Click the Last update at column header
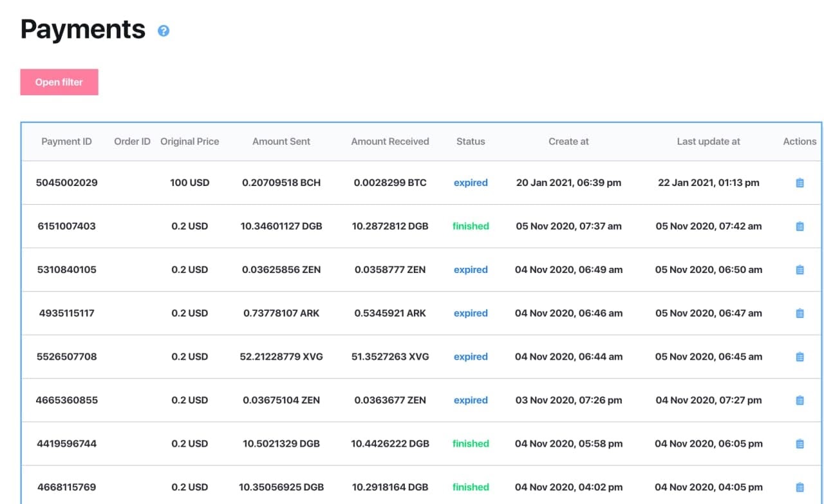The image size is (824, 504). [708, 142]
